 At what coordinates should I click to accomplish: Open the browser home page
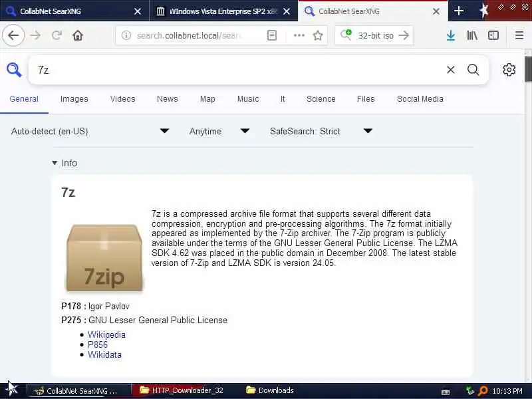click(78, 35)
